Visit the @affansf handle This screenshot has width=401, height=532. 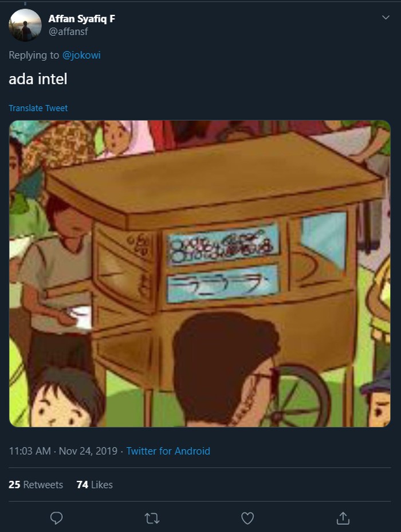[68, 32]
